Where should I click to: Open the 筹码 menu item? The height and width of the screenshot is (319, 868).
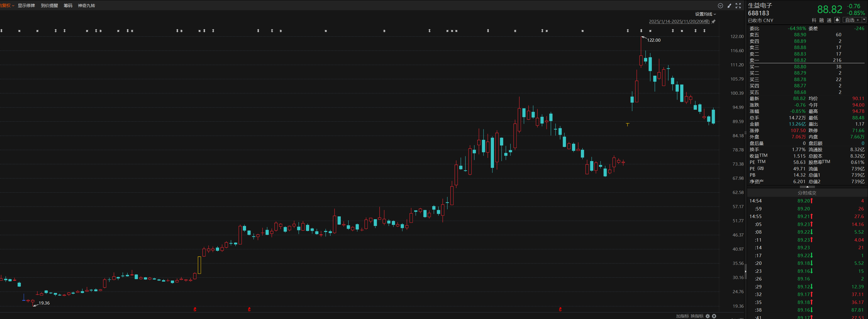[x=68, y=6]
